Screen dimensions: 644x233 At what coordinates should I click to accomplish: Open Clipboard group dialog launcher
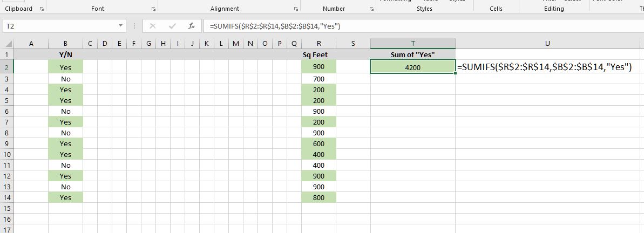[x=42, y=9]
